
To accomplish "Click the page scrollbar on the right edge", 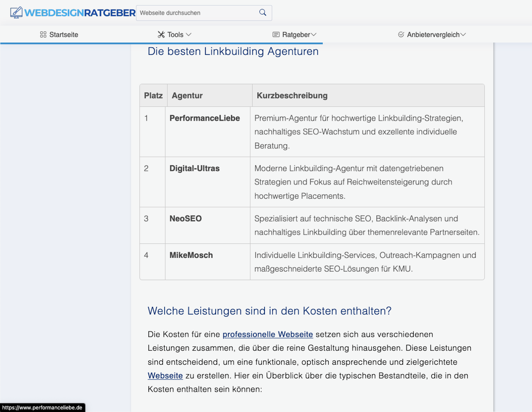I will (x=529, y=172).
